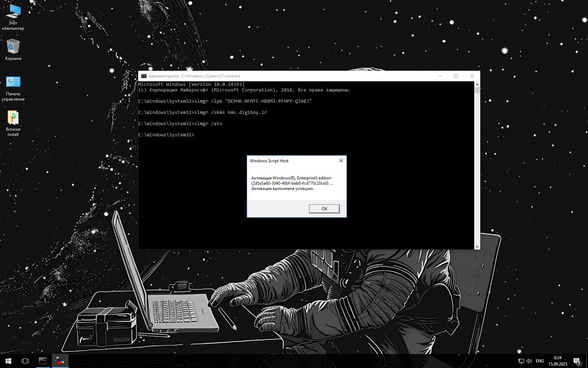Click the 'Активация Windows(R), EnterpriseS edition' message
Viewport: 588px width, 368px height.
click(291, 178)
